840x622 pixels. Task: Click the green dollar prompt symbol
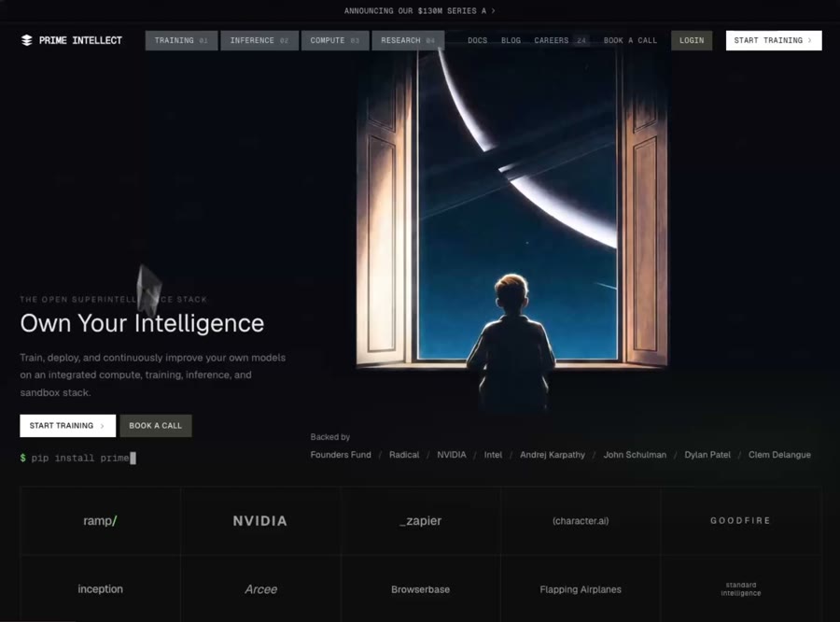click(23, 458)
